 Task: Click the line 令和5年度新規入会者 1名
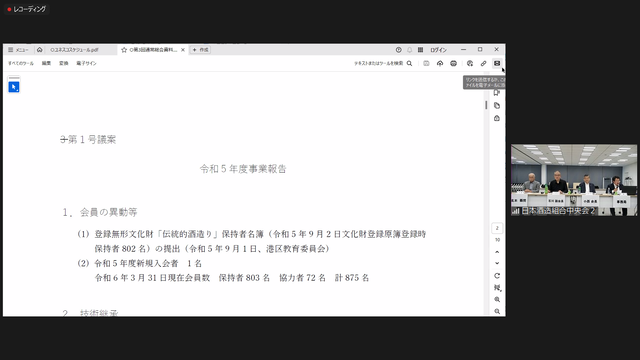pos(148,263)
